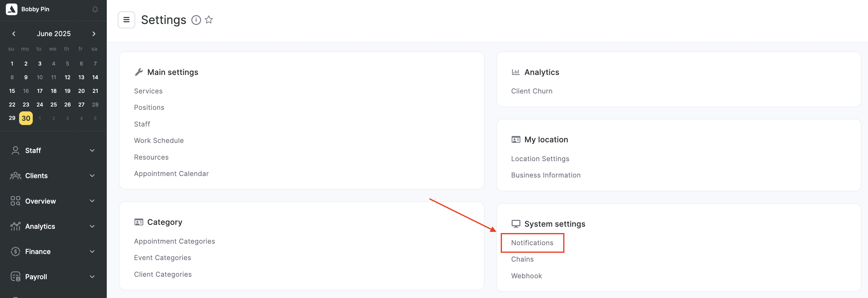Go to previous month in calendar

[x=14, y=34]
